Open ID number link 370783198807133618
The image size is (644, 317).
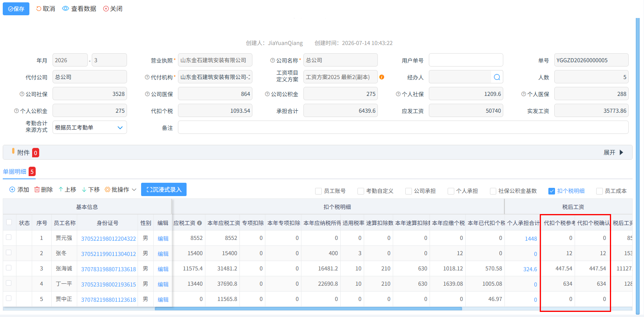pyautogui.click(x=109, y=269)
